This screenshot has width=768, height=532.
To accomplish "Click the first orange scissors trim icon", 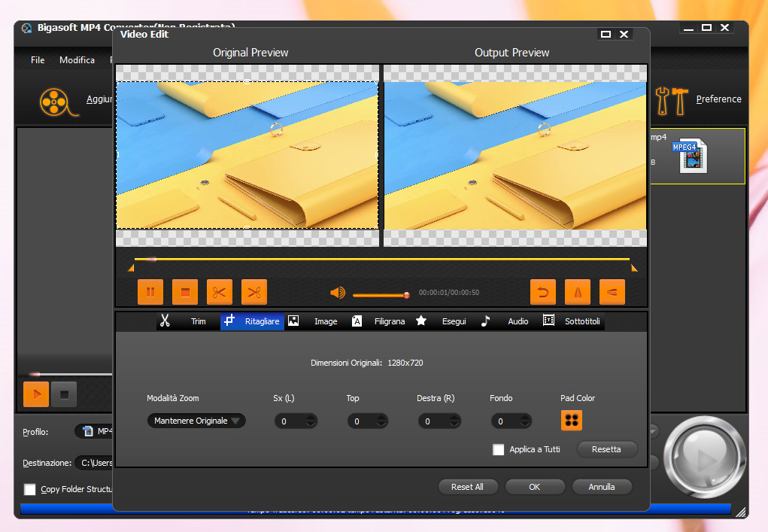I will pos(220,292).
